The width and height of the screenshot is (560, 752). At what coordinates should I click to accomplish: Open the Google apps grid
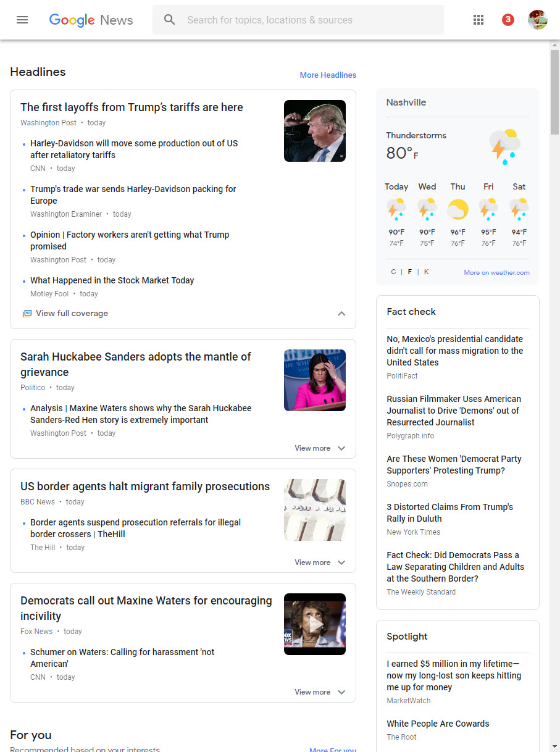click(x=479, y=20)
